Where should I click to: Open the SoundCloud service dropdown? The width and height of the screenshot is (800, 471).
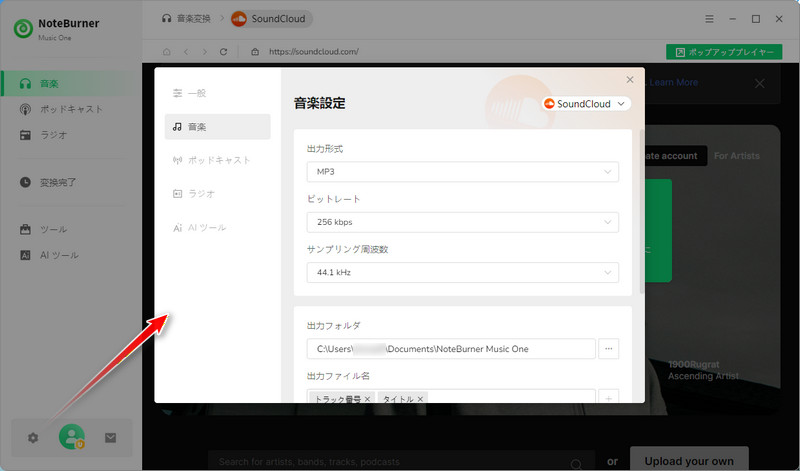pyautogui.click(x=586, y=104)
